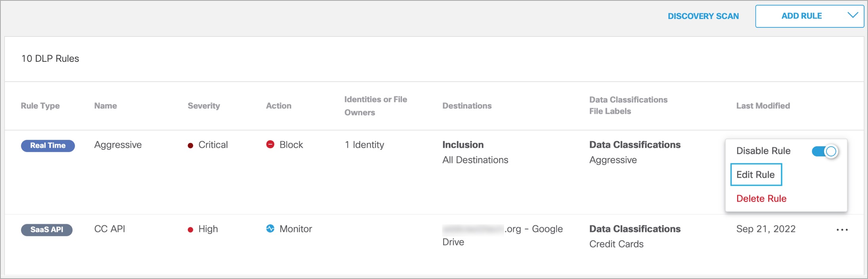The width and height of the screenshot is (868, 279).
Task: Click the red Block action icon
Action: [270, 145]
